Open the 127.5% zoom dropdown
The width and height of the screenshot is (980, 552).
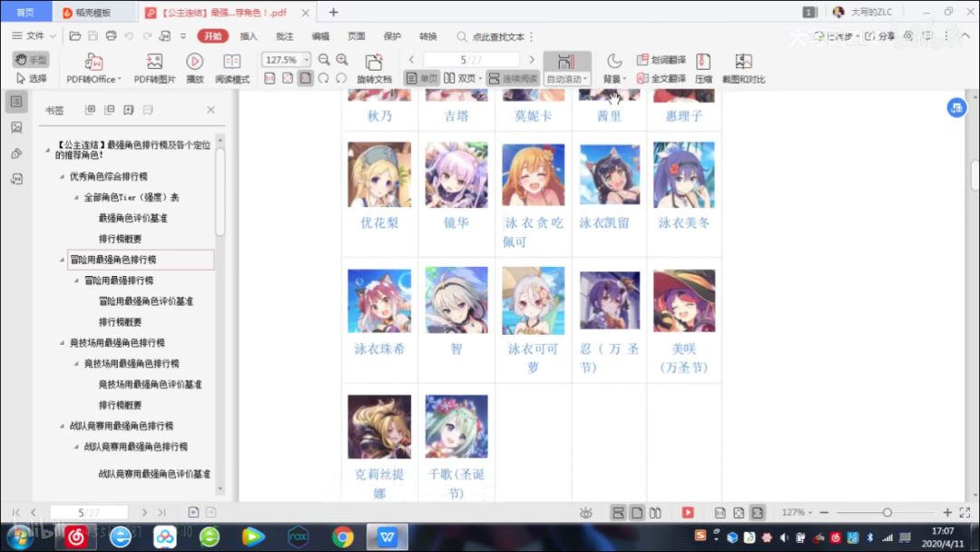(x=307, y=60)
